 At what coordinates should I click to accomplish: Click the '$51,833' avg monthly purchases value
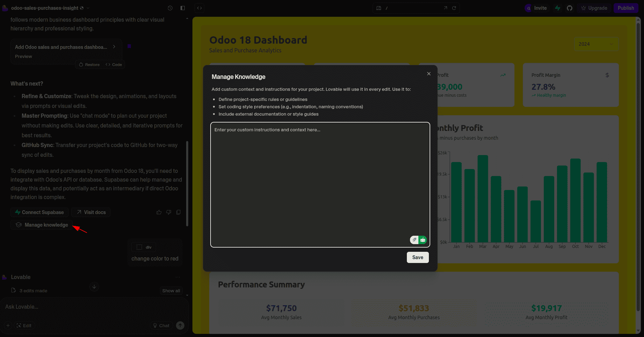pyautogui.click(x=414, y=308)
